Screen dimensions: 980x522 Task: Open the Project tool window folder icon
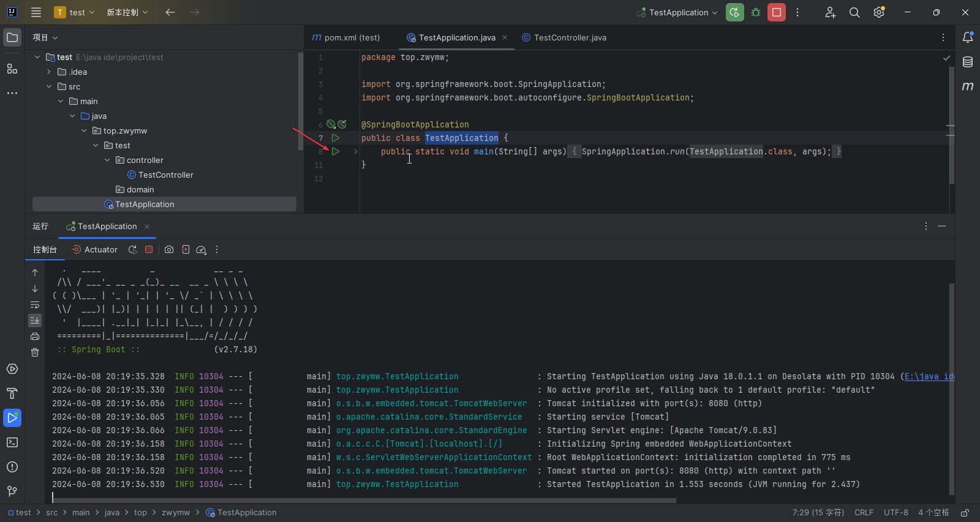[x=12, y=38]
